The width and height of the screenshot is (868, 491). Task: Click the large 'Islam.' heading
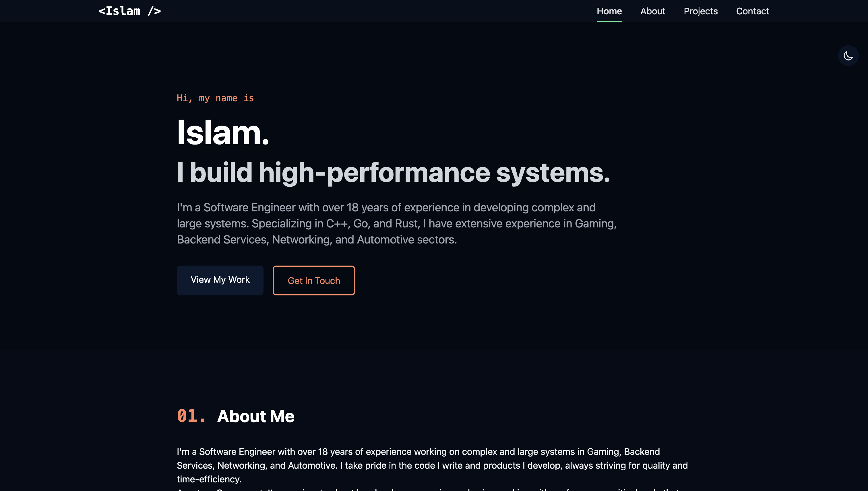pyautogui.click(x=223, y=133)
